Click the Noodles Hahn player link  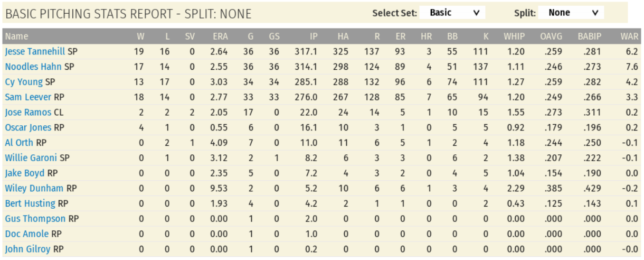33,67
